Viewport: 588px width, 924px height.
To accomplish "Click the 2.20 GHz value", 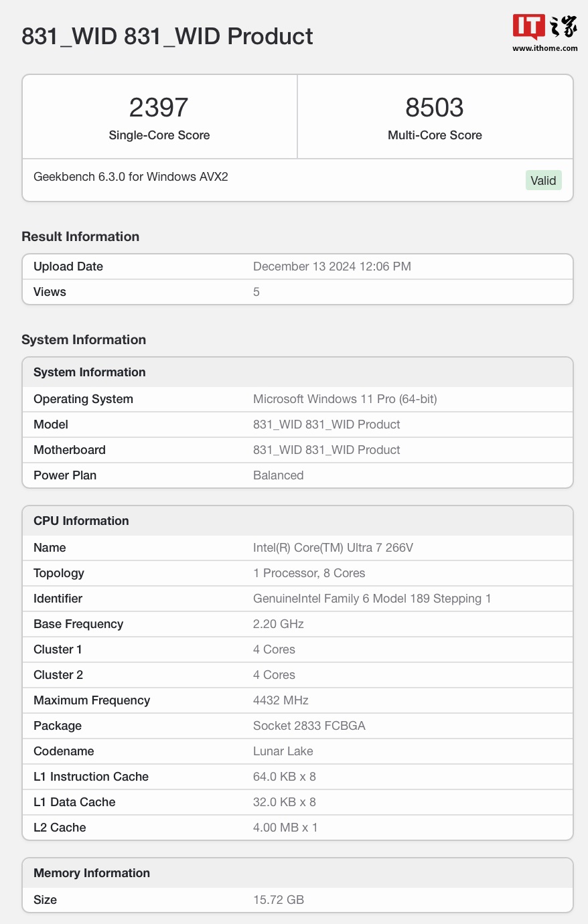I will pyautogui.click(x=279, y=624).
